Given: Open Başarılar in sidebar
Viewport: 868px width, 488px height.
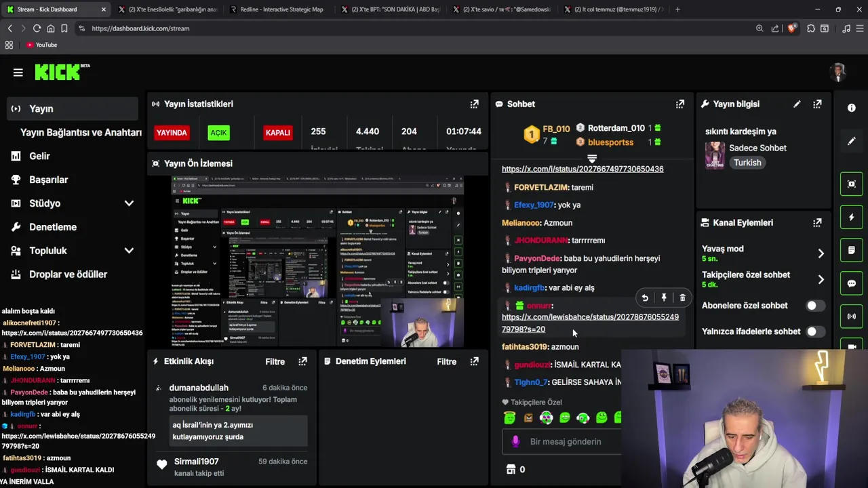Looking at the screenshot, I should point(73,180).
